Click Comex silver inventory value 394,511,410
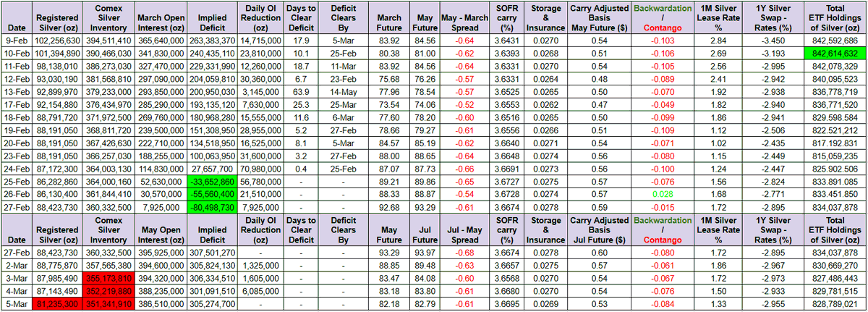868x312 pixels. pos(109,41)
